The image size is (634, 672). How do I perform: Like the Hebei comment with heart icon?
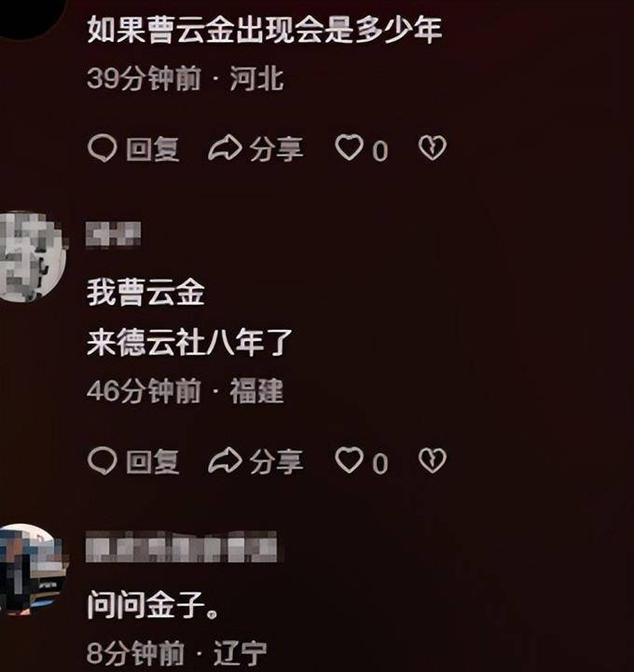tap(349, 147)
